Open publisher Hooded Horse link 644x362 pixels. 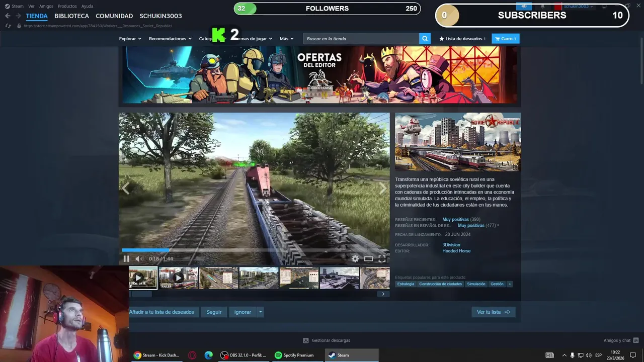[x=456, y=251]
